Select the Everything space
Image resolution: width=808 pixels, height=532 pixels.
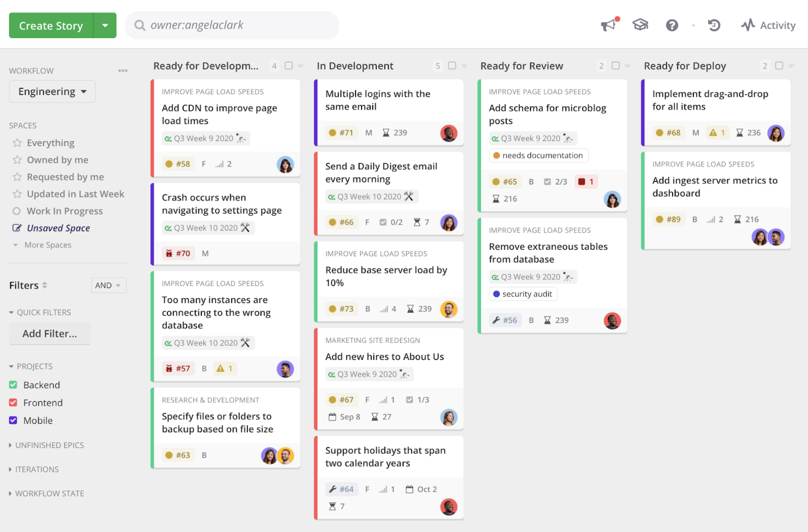coord(51,143)
